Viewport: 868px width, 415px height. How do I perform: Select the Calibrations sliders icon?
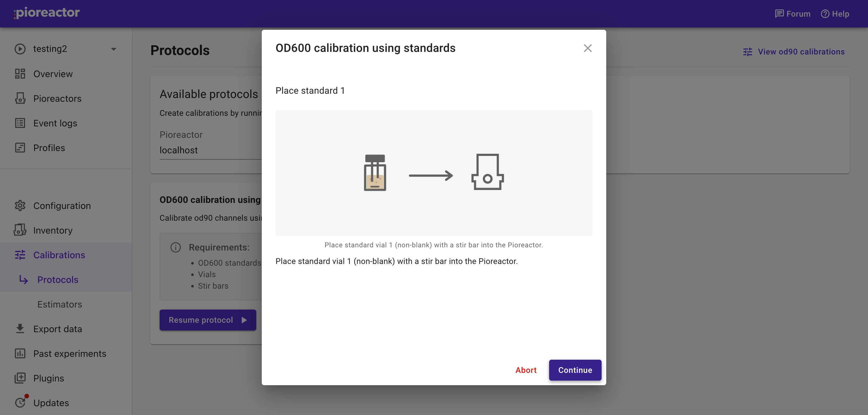[x=20, y=255]
